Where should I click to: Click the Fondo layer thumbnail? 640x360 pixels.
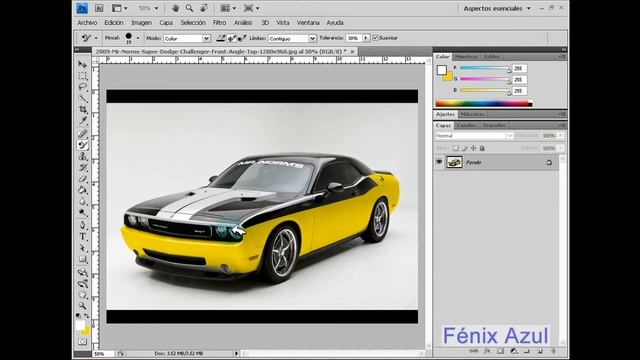[x=454, y=162]
